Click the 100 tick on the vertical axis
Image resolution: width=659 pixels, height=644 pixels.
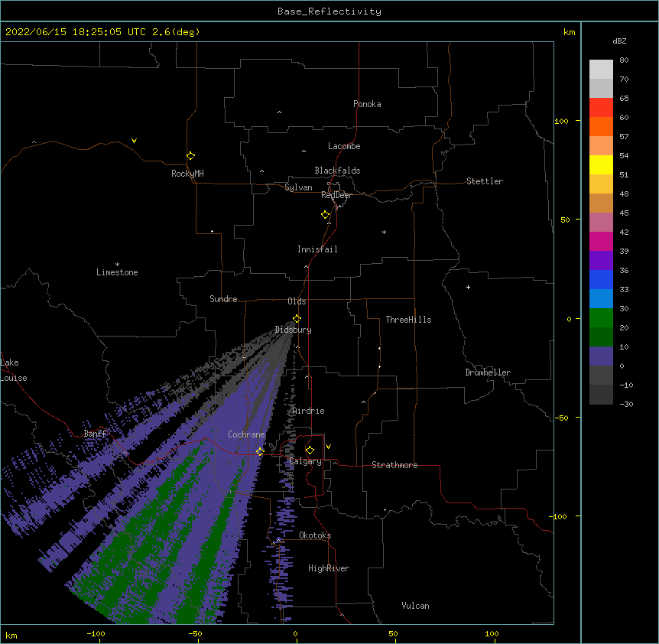point(561,121)
